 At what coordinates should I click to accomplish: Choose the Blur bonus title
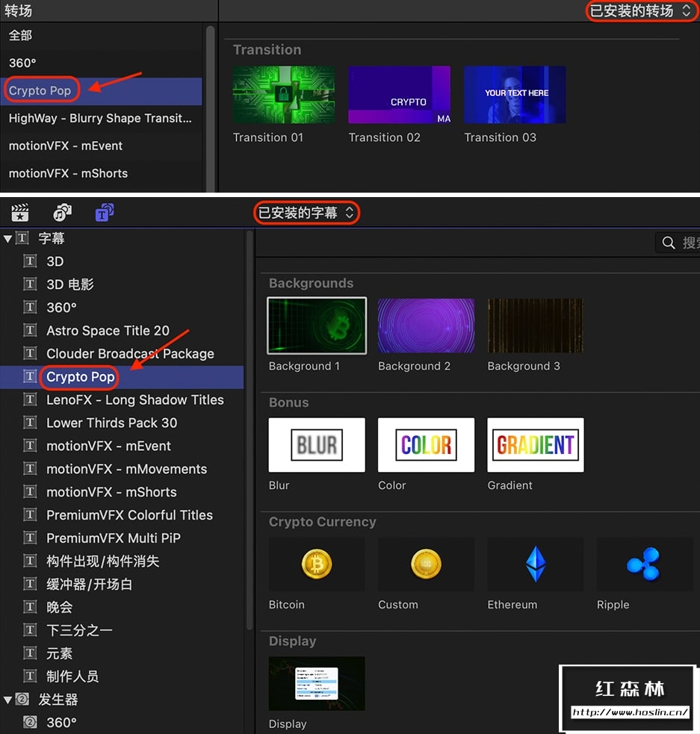[x=317, y=445]
